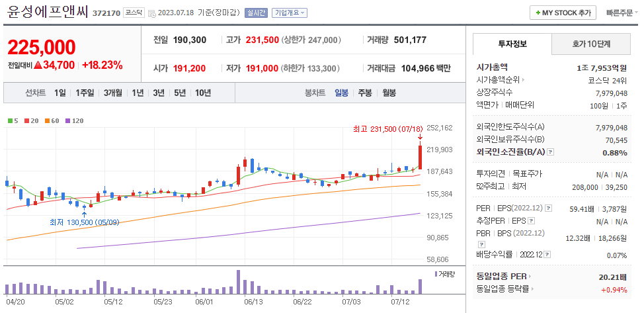Click the 외국인소진율 value 0.88%
This screenshot has width=644, height=313.
(615, 153)
